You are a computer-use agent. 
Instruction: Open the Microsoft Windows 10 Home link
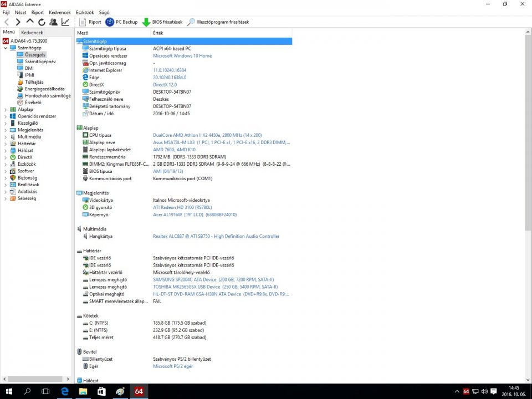click(x=182, y=55)
